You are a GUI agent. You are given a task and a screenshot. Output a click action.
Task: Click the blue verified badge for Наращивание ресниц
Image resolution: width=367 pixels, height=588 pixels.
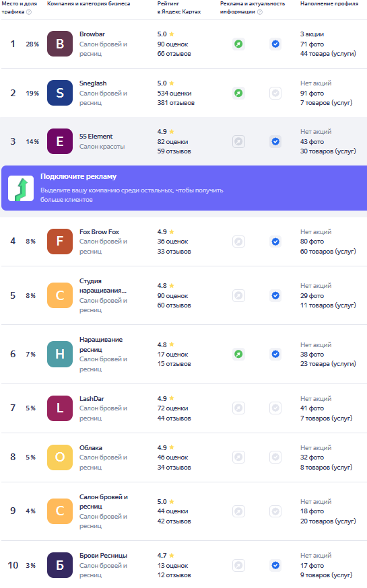pyautogui.click(x=275, y=354)
